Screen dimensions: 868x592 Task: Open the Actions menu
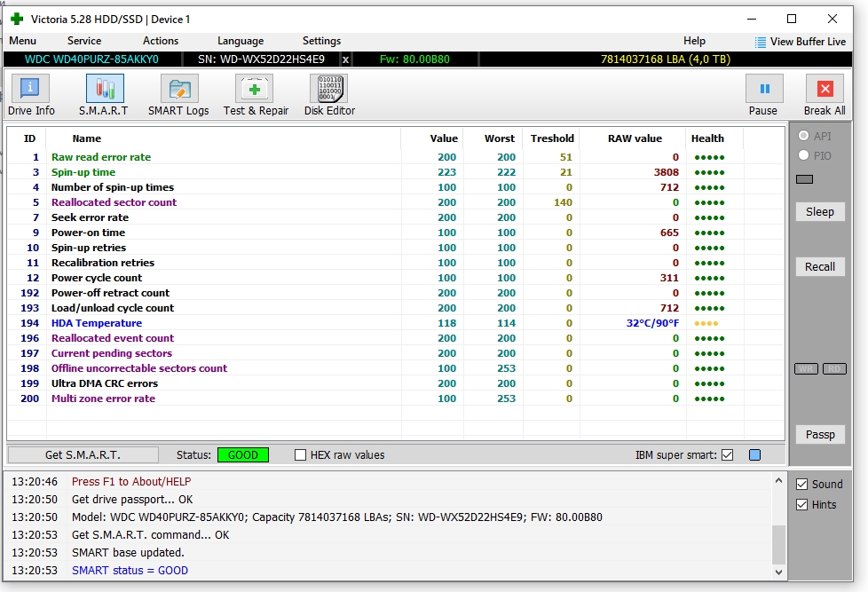161,41
